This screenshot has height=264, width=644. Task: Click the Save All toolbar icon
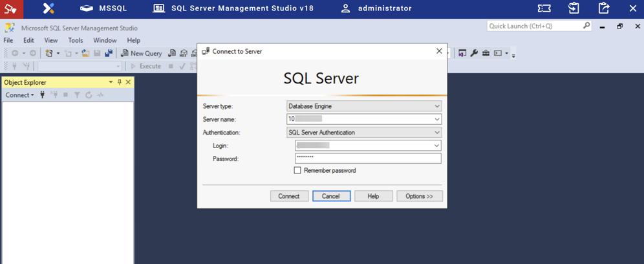(x=109, y=54)
